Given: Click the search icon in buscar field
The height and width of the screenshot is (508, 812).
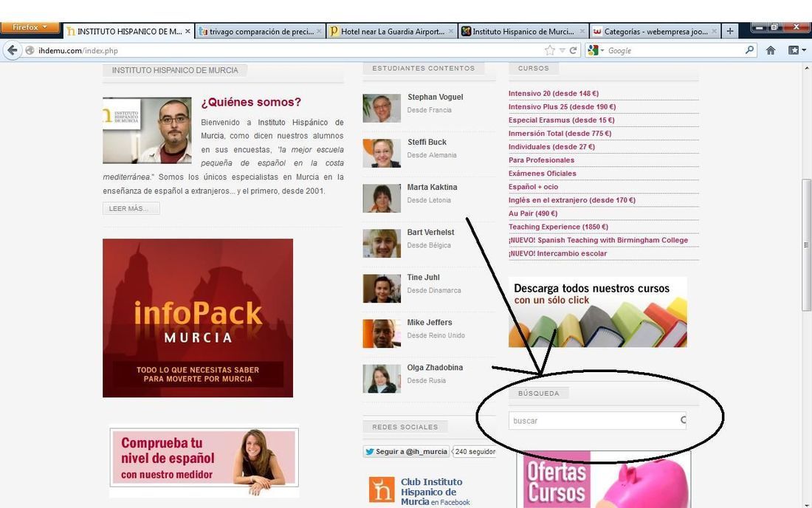Looking at the screenshot, I should pos(683,420).
